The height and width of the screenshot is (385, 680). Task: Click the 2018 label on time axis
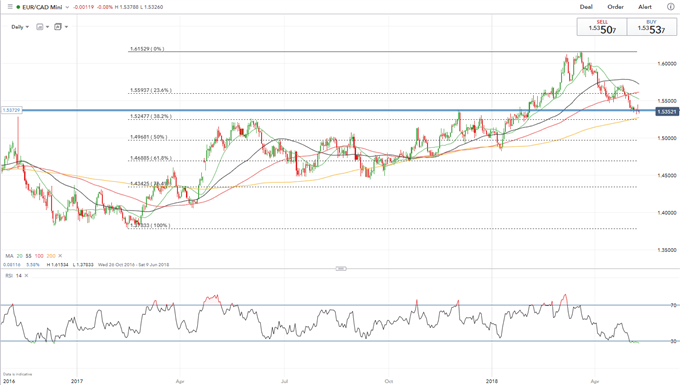(x=492, y=382)
